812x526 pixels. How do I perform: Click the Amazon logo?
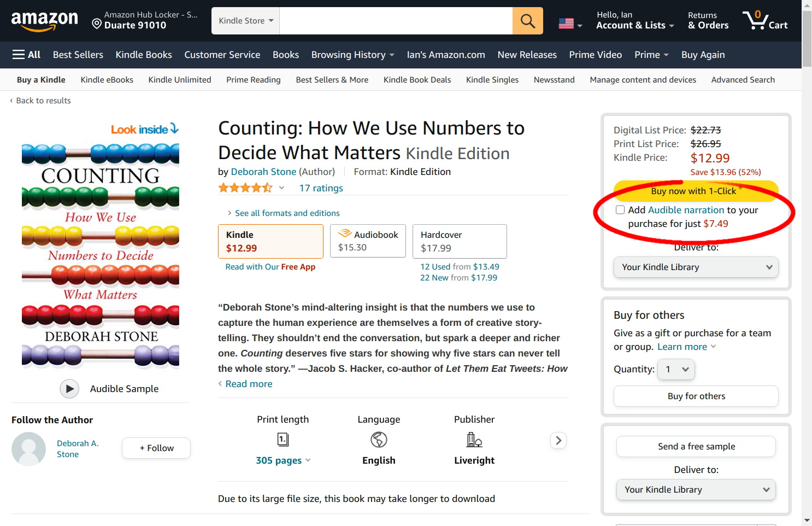45,21
